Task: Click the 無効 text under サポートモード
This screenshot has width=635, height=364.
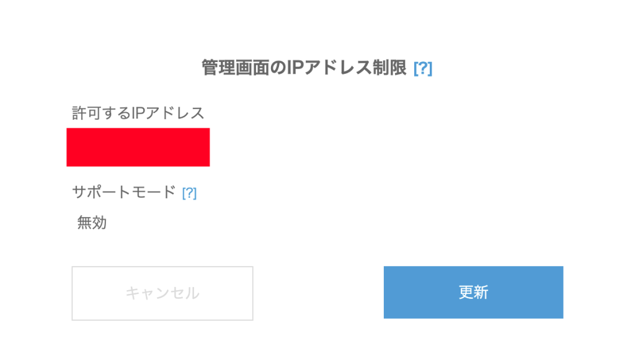Action: (92, 223)
